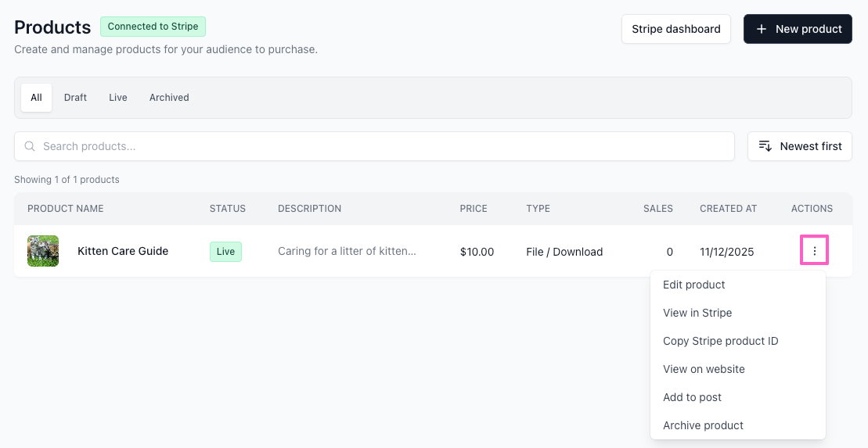Choose Add to post

692,397
